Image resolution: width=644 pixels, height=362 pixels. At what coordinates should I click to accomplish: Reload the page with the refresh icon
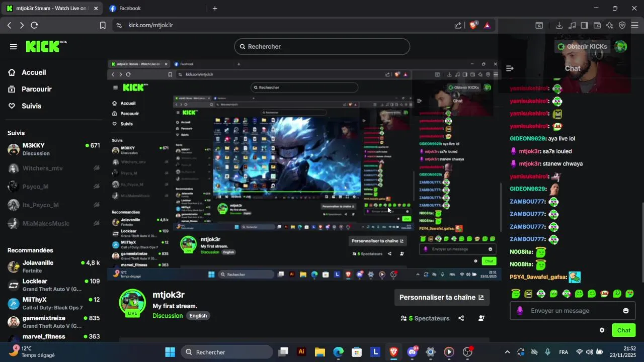(34, 25)
